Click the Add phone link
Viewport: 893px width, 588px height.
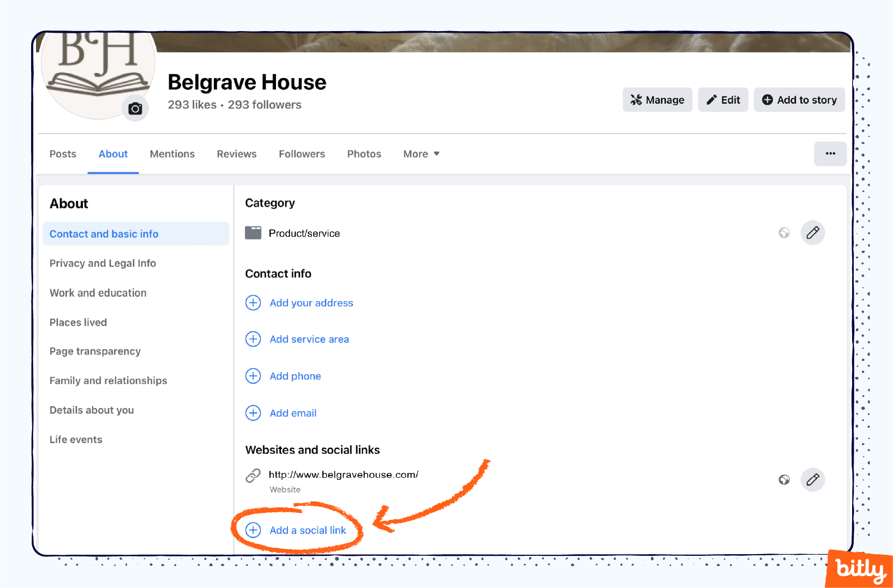(295, 376)
